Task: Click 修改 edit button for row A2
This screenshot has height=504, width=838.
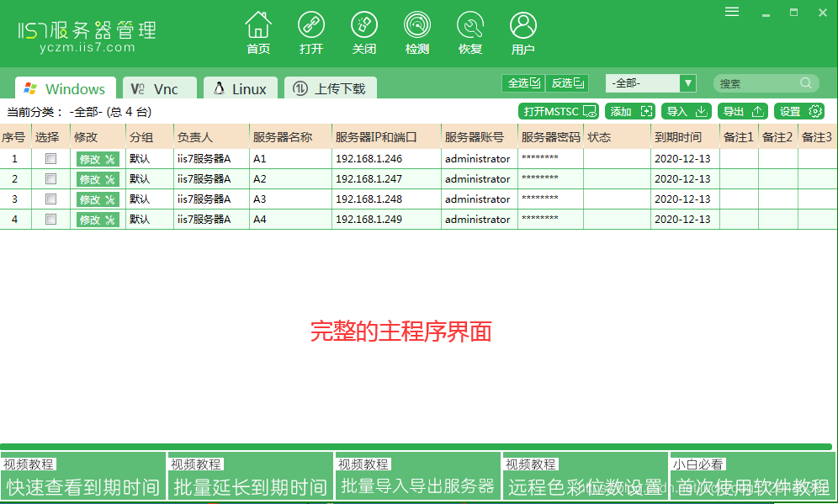Action: [x=98, y=179]
